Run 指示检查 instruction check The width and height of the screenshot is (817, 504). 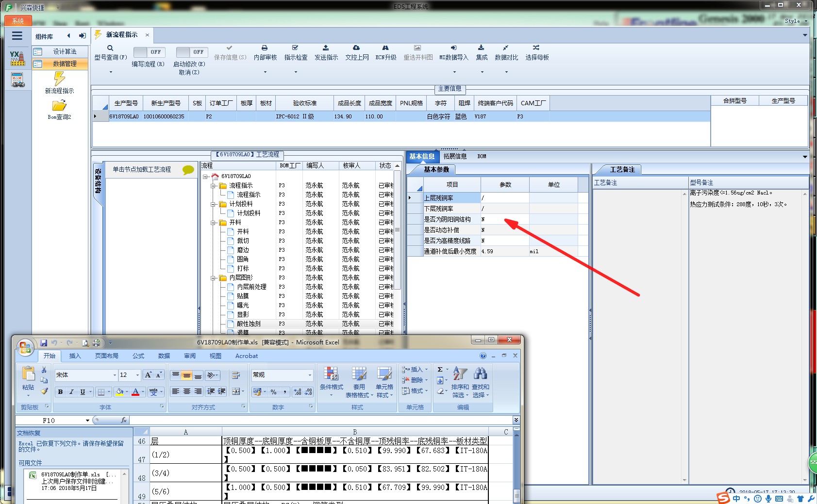point(295,48)
